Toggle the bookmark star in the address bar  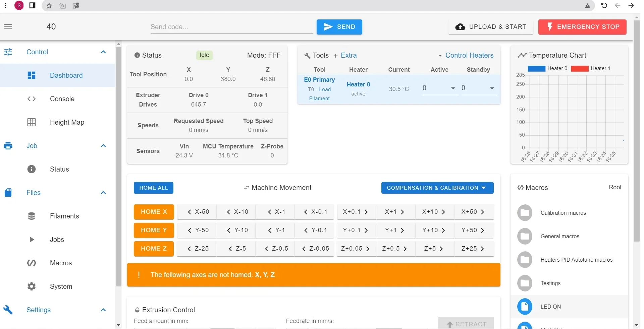[49, 5]
